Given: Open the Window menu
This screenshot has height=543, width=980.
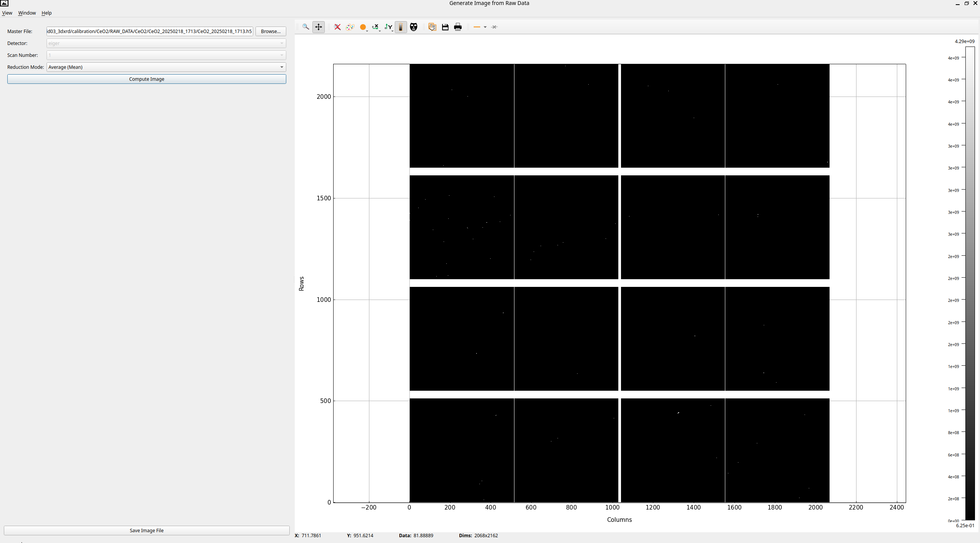Looking at the screenshot, I should coord(27,13).
